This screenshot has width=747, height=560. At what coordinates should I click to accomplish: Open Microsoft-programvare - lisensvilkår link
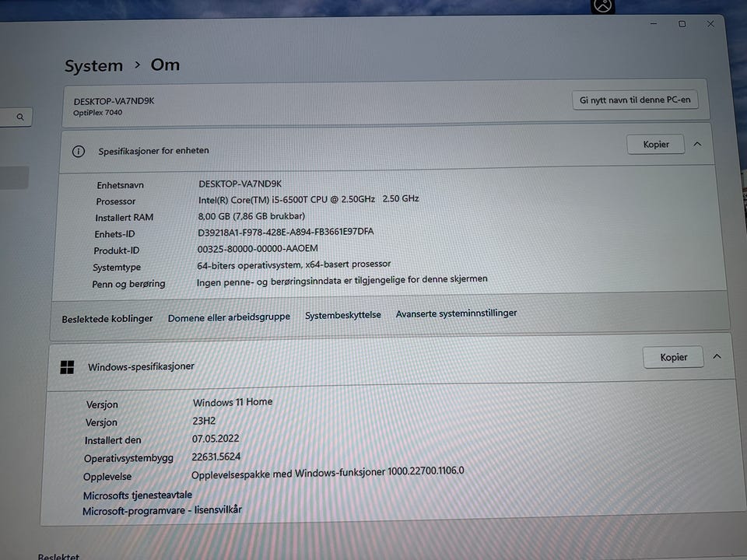[162, 510]
